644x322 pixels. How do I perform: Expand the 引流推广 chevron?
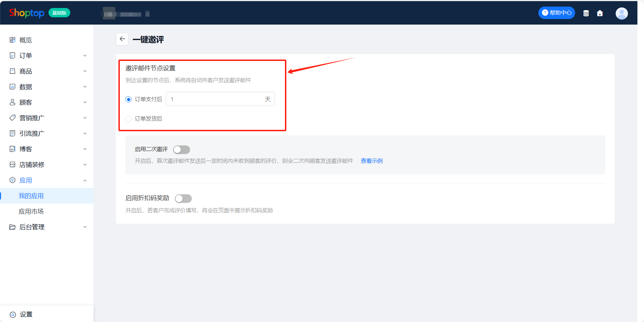[85, 133]
